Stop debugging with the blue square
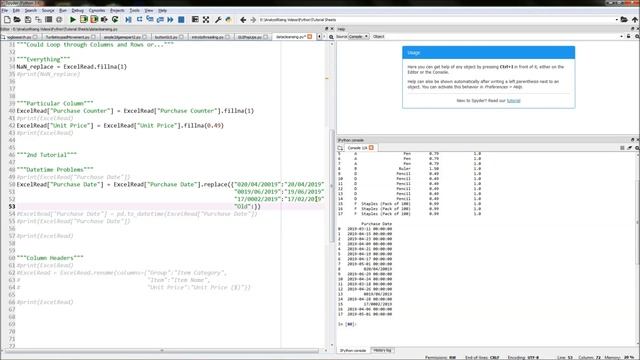This screenshot has width=640, height=360. (181, 19)
